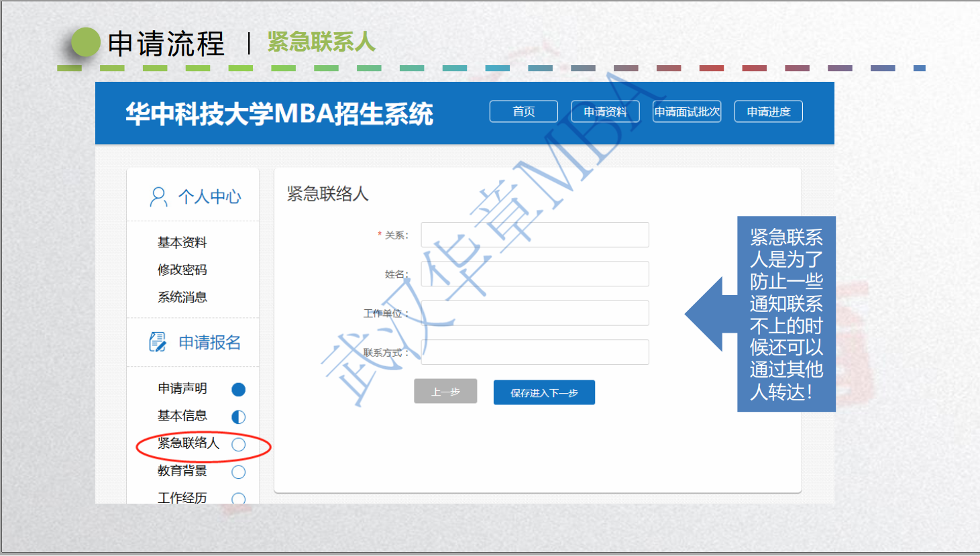Screen dimensions: 980x556
Task: Click the 紧急联络人 form heading
Action: (327, 194)
